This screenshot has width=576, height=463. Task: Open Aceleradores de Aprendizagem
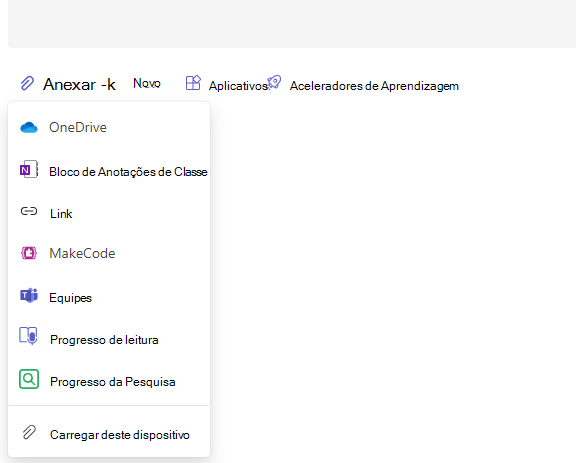coord(374,86)
